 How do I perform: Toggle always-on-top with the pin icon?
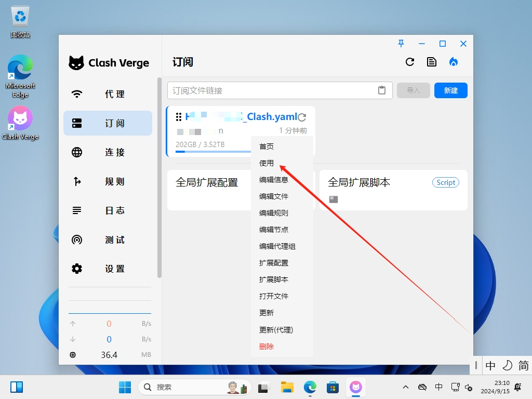click(x=401, y=44)
